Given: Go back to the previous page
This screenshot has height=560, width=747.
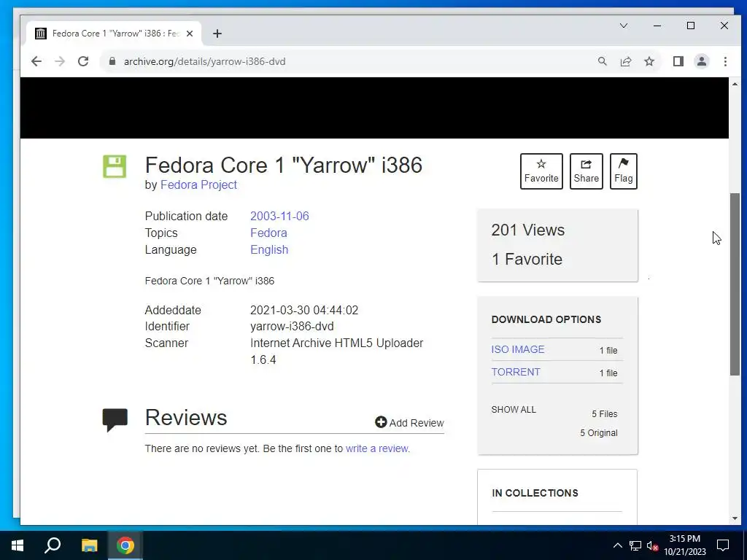Looking at the screenshot, I should [x=36, y=61].
